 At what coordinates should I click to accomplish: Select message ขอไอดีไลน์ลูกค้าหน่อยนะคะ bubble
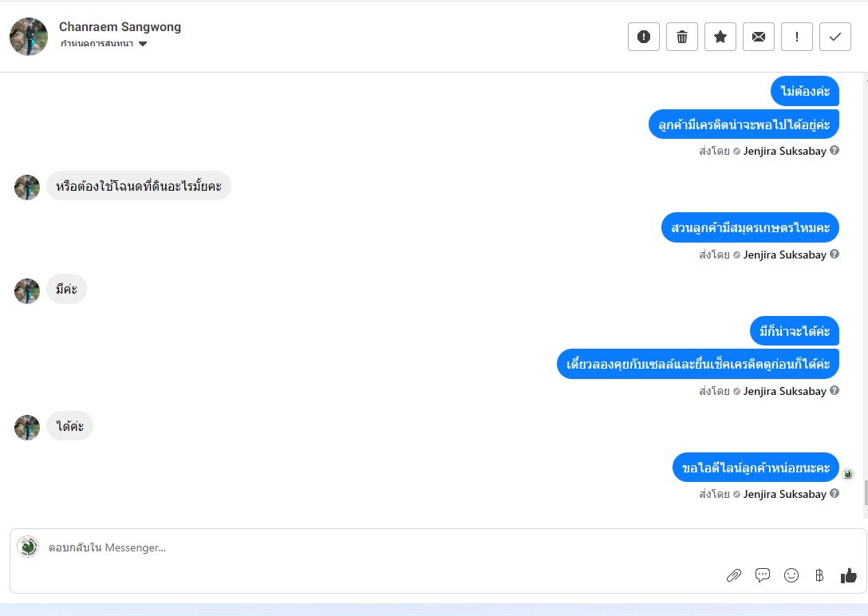(x=756, y=468)
